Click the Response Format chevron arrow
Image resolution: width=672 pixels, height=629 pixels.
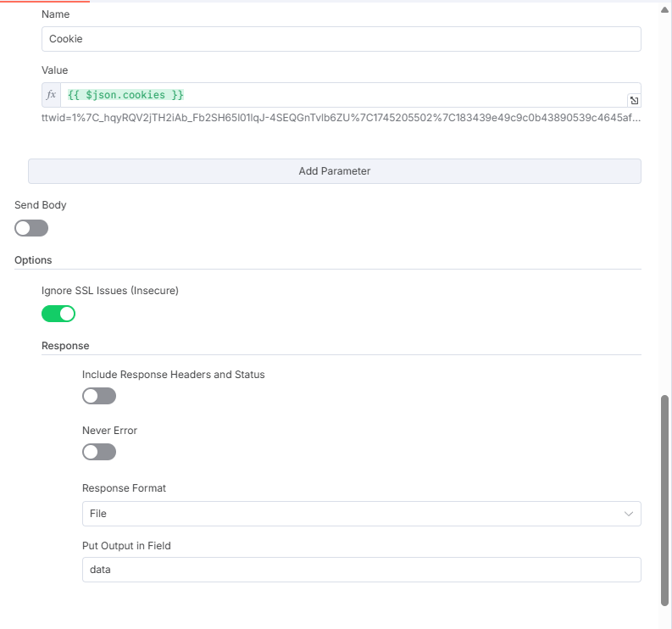pyautogui.click(x=628, y=514)
